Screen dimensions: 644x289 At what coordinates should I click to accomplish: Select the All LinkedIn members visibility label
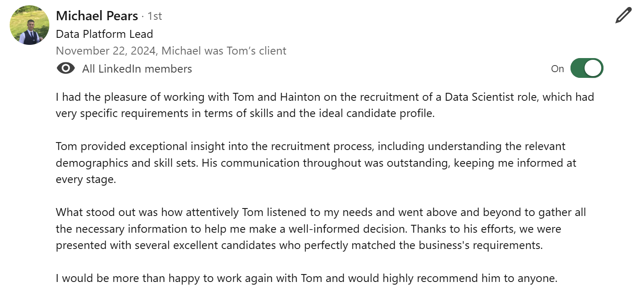[137, 69]
